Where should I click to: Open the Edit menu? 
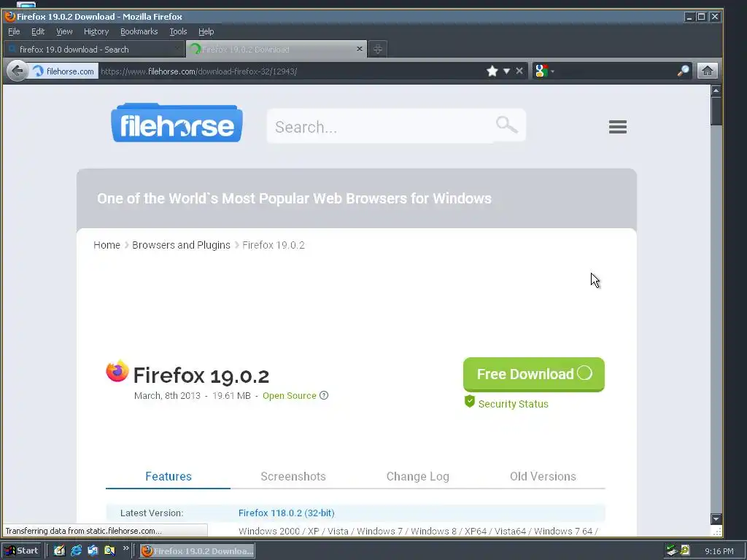38,31
